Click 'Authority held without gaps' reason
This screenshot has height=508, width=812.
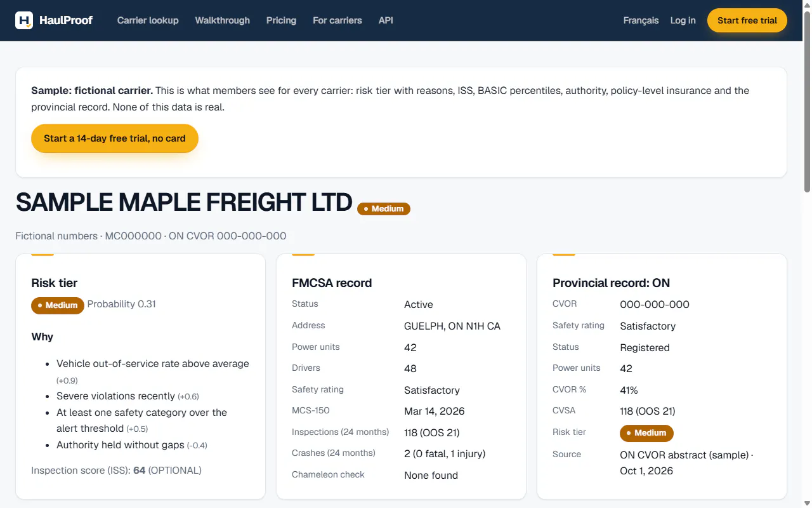[132, 445]
